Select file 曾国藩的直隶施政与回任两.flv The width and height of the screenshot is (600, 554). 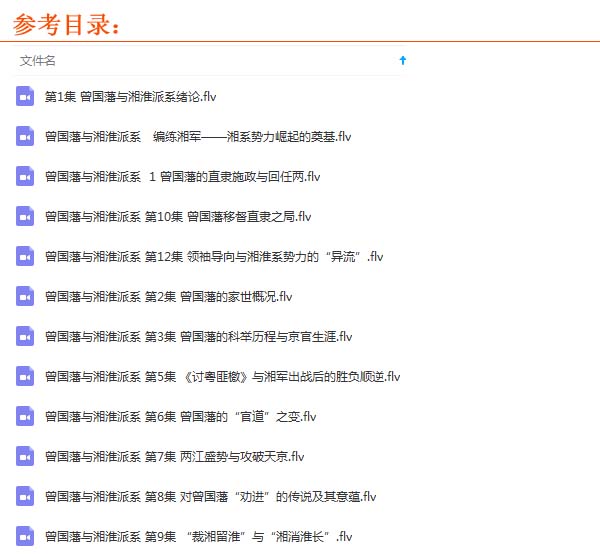[x=182, y=177]
